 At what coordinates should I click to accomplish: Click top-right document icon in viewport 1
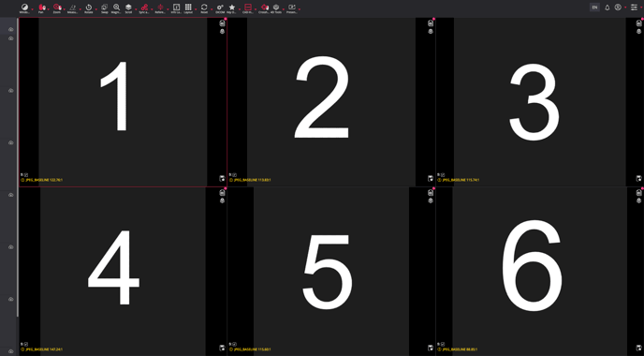(222, 23)
